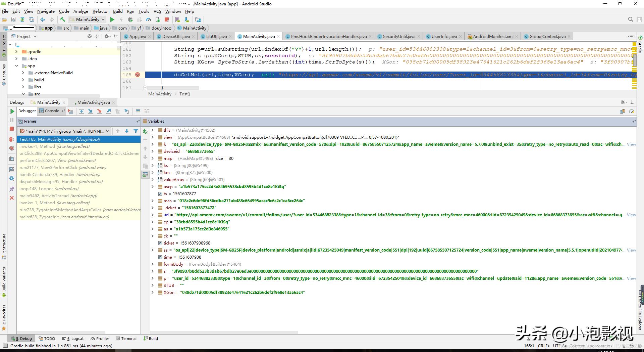Image resolution: width=644 pixels, height=352 pixels.
Task: Click View Breakpoints double red dots icon
Action: (12, 139)
